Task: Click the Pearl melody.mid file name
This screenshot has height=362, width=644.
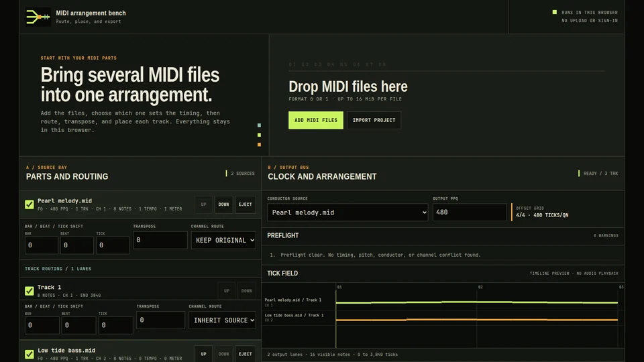Action: point(64,200)
